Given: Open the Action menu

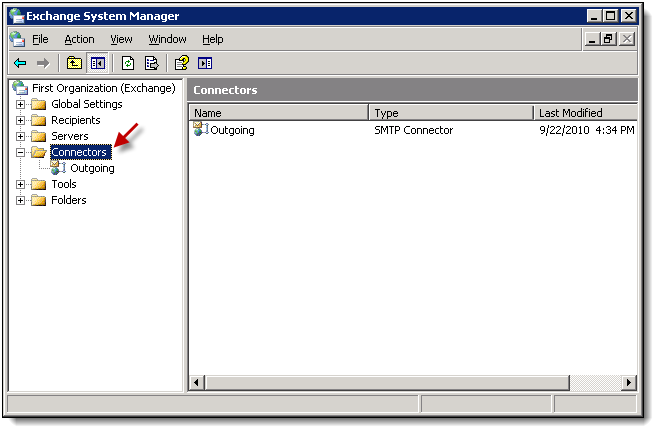Looking at the screenshot, I should (x=79, y=39).
